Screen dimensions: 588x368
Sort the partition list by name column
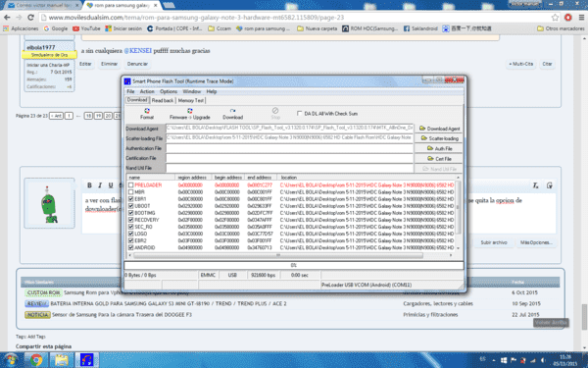(x=151, y=178)
